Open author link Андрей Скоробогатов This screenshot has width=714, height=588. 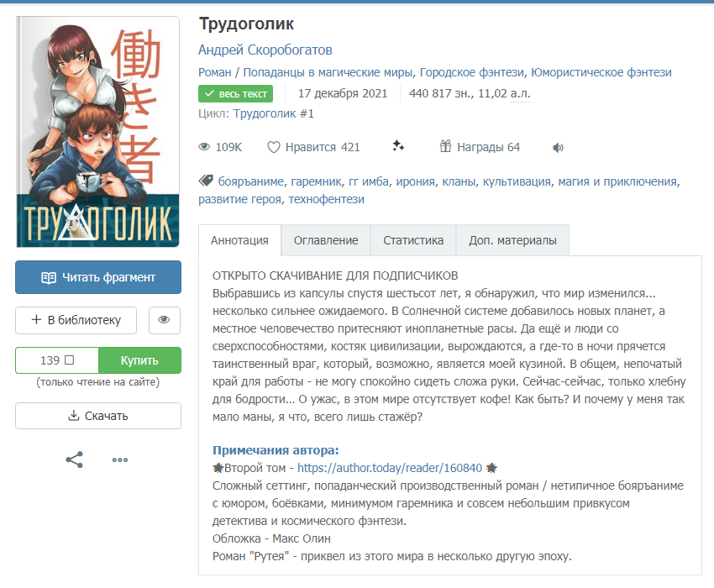coord(265,50)
